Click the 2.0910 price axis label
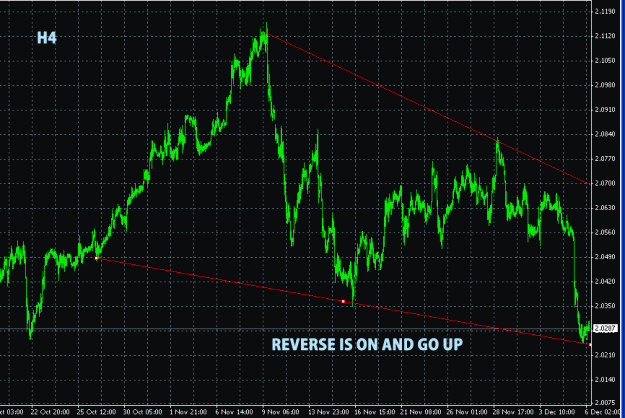The width and height of the screenshot is (625, 418). 605,110
